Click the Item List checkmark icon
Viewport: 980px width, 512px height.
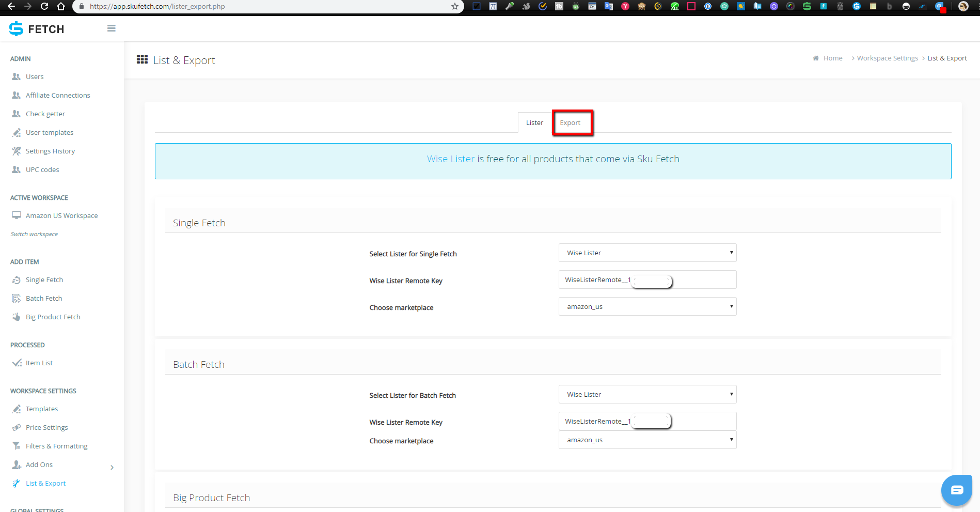click(17, 363)
